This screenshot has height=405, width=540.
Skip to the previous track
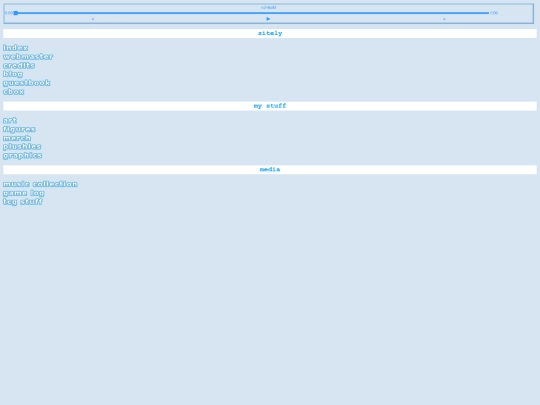93,19
